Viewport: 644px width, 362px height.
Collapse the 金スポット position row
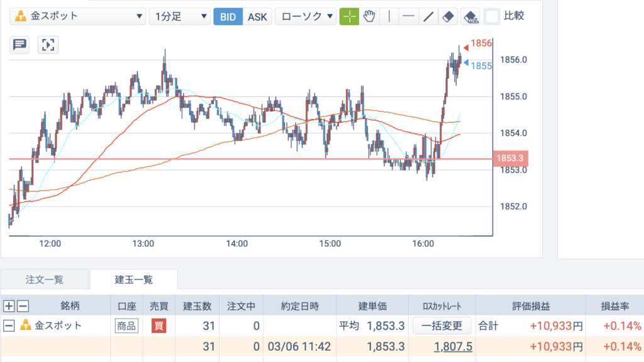pos(9,326)
